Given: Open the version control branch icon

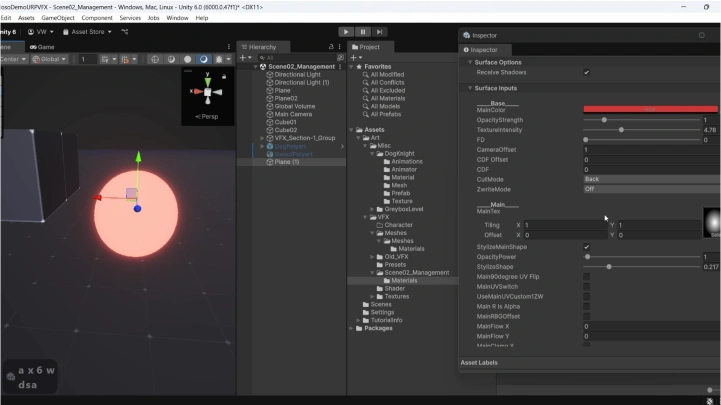Looking at the screenshot, I should [125, 32].
